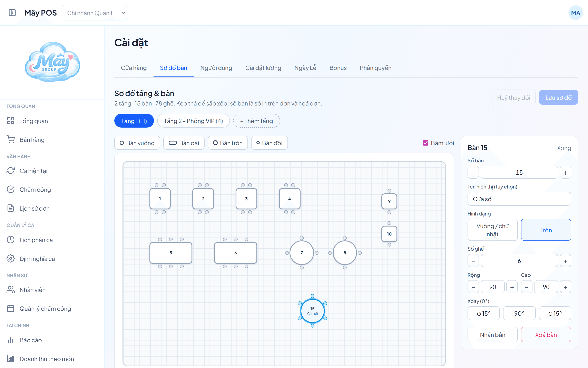Image resolution: width=588 pixels, height=368 pixels.
Task: Click the Chấm công check-circle icon
Action: 10,189
